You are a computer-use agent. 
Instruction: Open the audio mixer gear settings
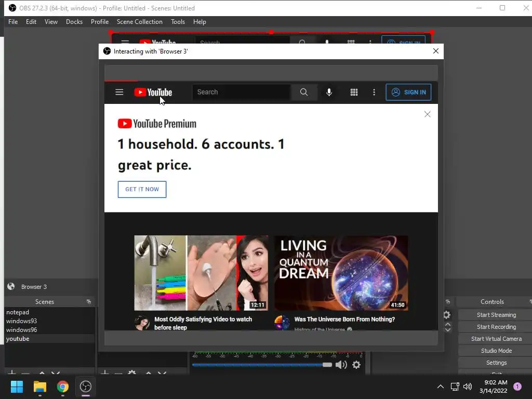click(x=356, y=365)
